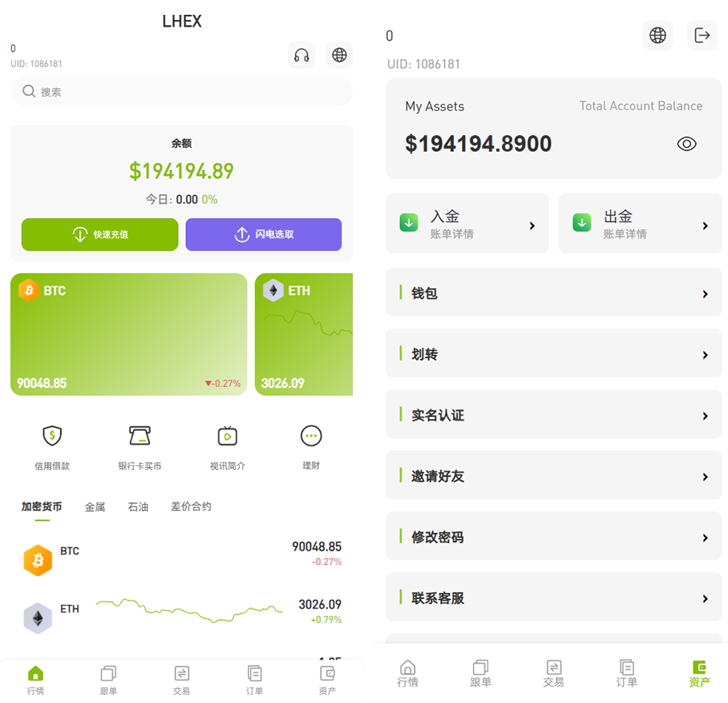Open 银行卡买币 bank card purchase icon

click(140, 436)
